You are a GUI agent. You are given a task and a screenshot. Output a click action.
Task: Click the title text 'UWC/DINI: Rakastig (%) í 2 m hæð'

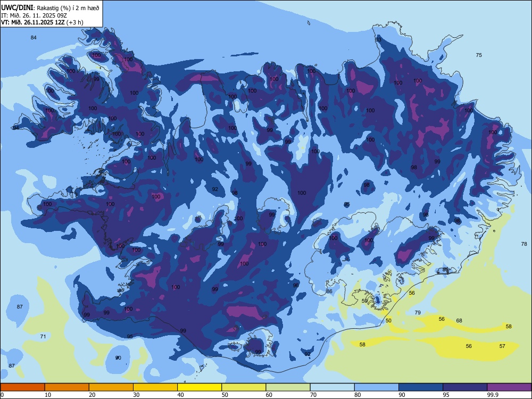50,7
